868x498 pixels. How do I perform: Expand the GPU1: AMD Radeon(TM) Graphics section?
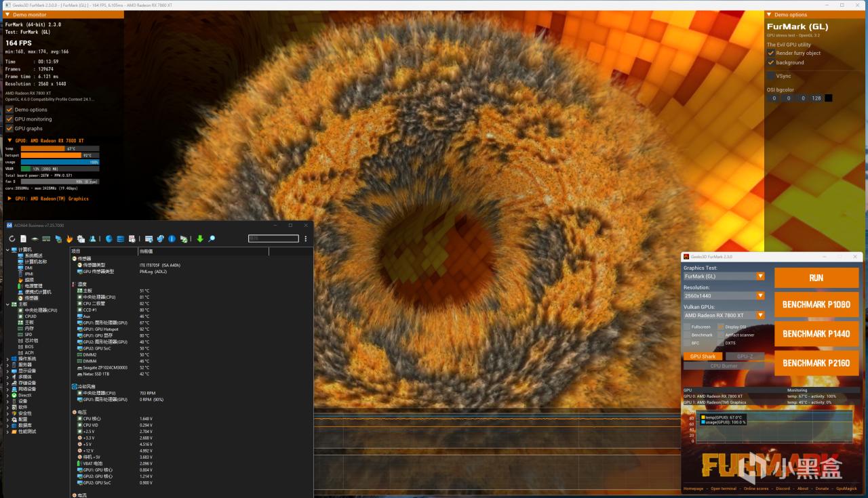pos(9,199)
